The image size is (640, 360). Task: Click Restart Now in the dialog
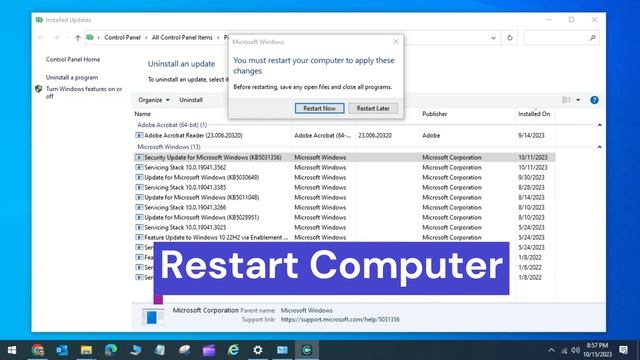319,108
